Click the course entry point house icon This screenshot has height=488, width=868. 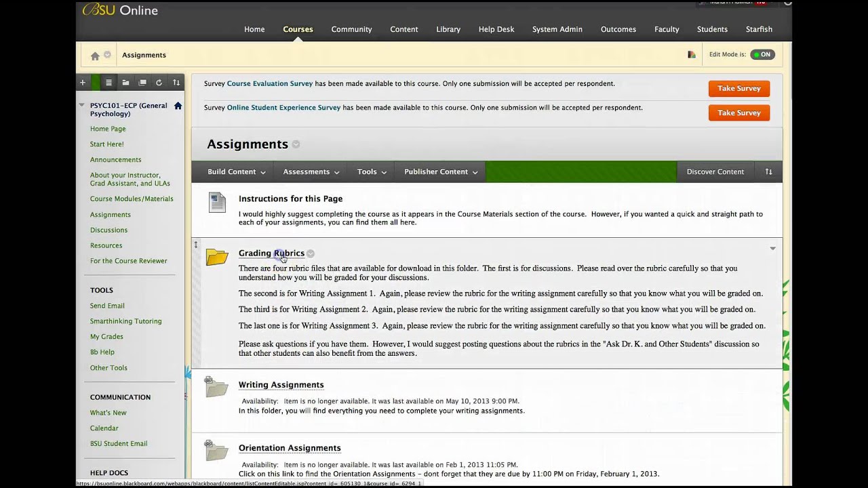tap(178, 106)
